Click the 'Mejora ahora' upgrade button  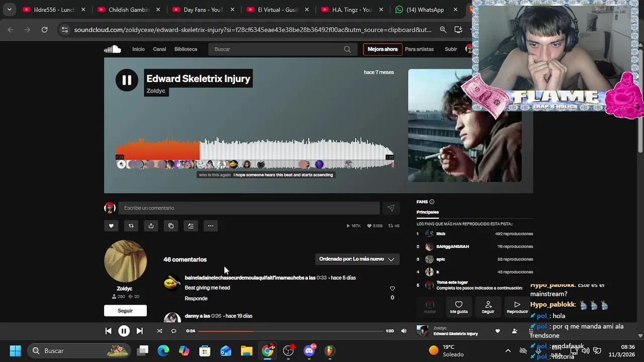(x=382, y=49)
